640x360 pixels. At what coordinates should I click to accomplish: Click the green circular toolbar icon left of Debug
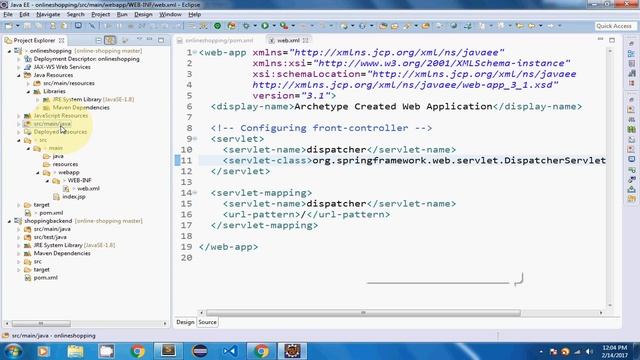[218, 26]
